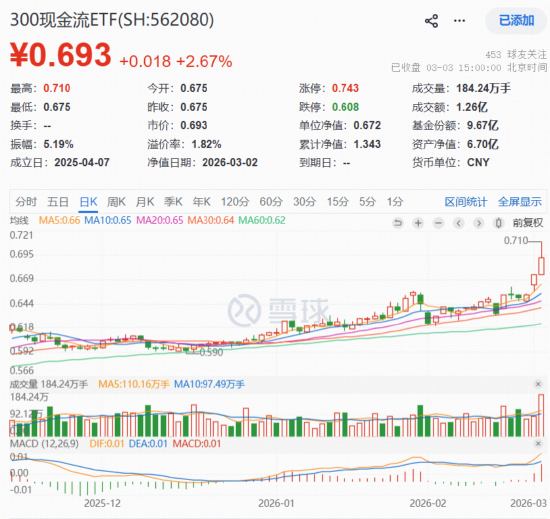Click the 净值日期 2026-03-02
This screenshot has width=550, height=519.
[230, 162]
